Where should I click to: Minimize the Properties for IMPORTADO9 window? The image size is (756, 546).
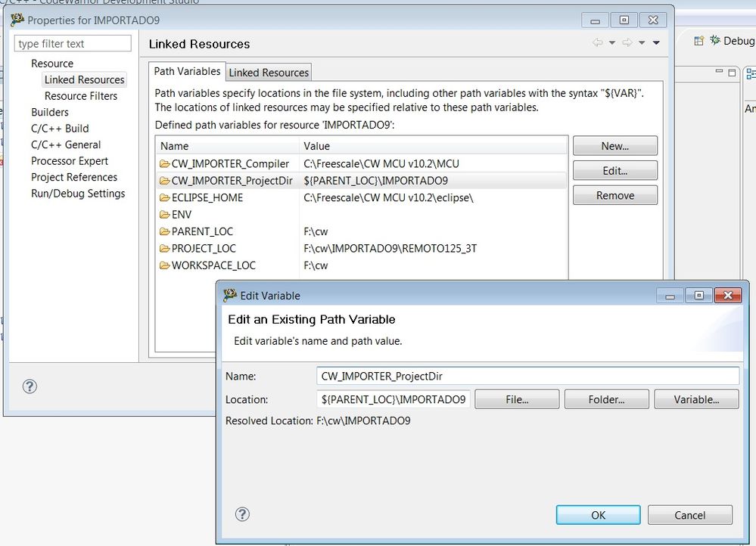tap(595, 20)
